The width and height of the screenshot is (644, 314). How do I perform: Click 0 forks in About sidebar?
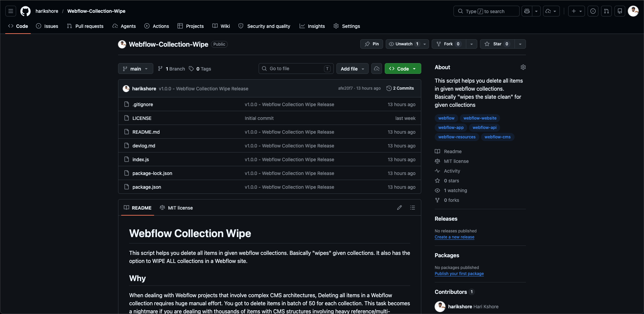(451, 200)
